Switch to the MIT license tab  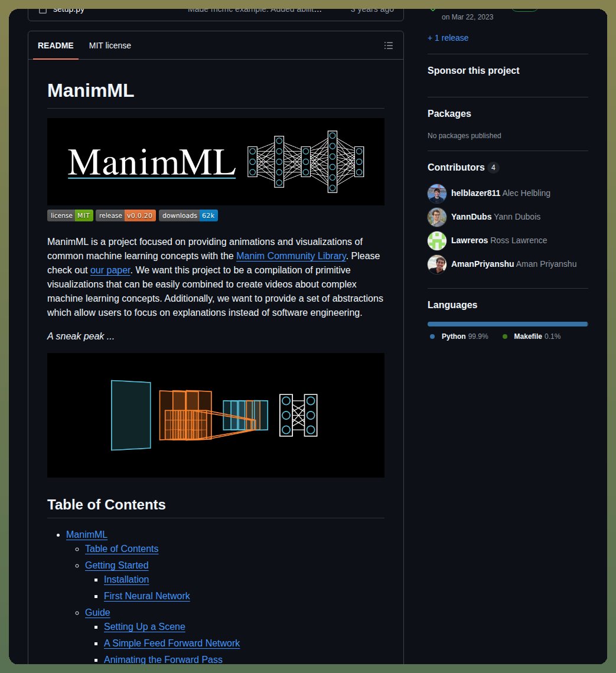pos(110,45)
